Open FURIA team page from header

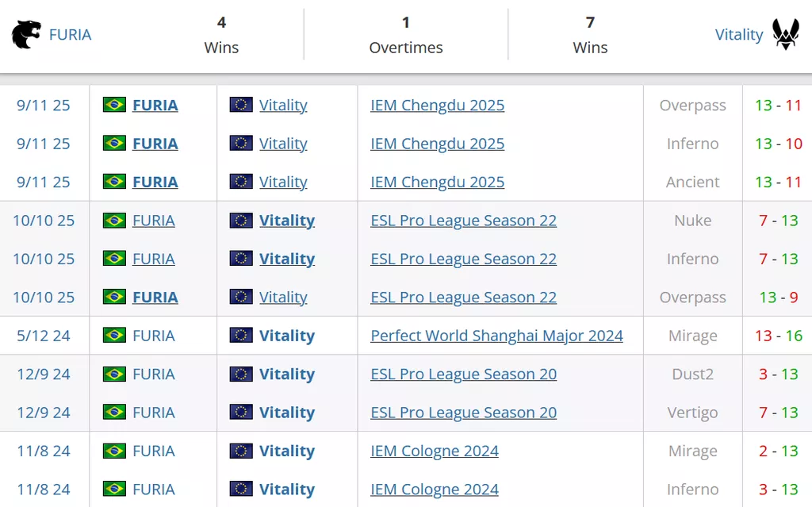coord(70,35)
